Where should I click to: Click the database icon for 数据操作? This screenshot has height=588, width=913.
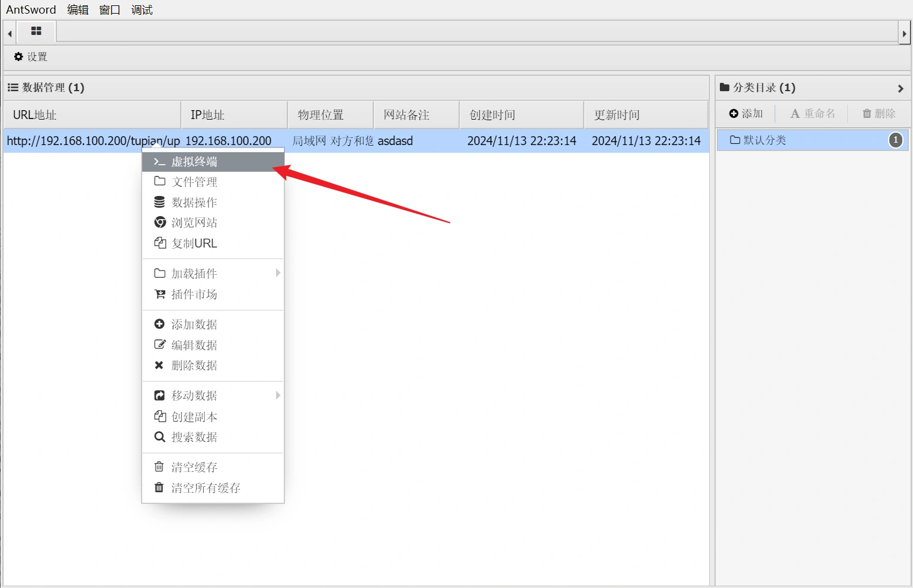coord(159,203)
